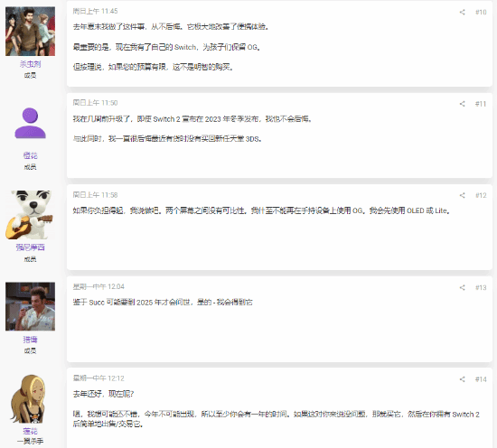
Task: Open the permalink for post #14
Action: tap(481, 379)
